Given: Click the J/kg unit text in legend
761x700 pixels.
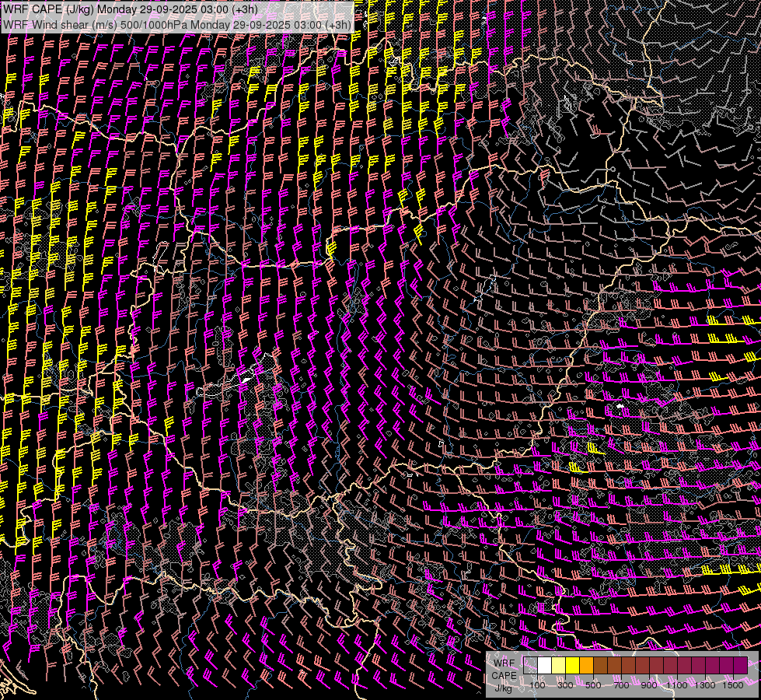Looking at the screenshot, I should coord(504,688).
